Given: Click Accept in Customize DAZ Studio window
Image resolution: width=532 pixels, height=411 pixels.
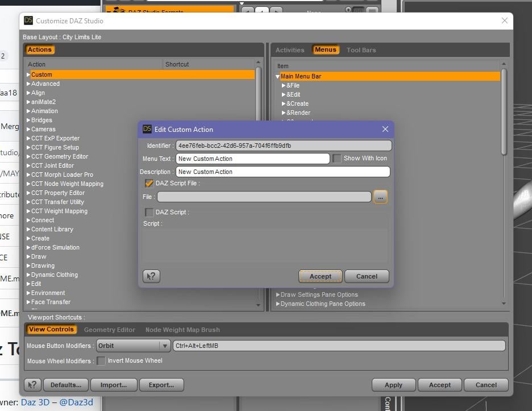Looking at the screenshot, I should (x=440, y=385).
